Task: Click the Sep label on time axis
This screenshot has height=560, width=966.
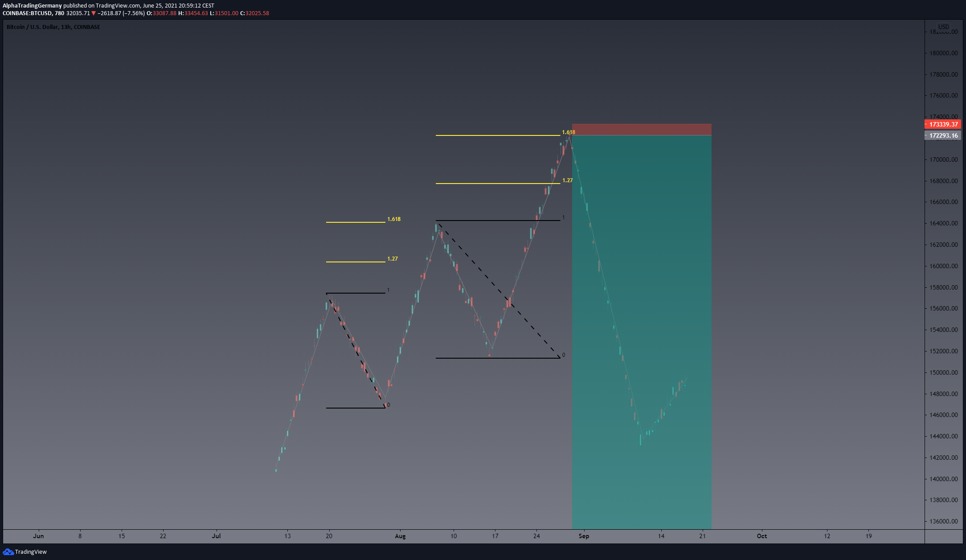Action: coord(584,536)
